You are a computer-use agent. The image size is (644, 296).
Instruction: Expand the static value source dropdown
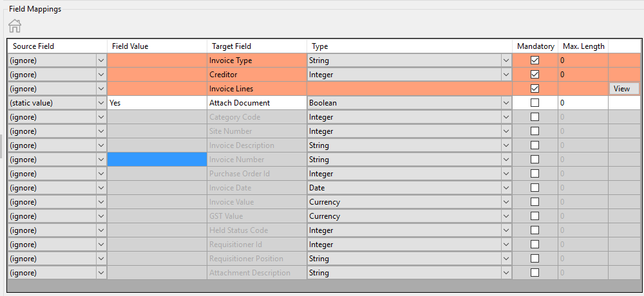point(100,103)
